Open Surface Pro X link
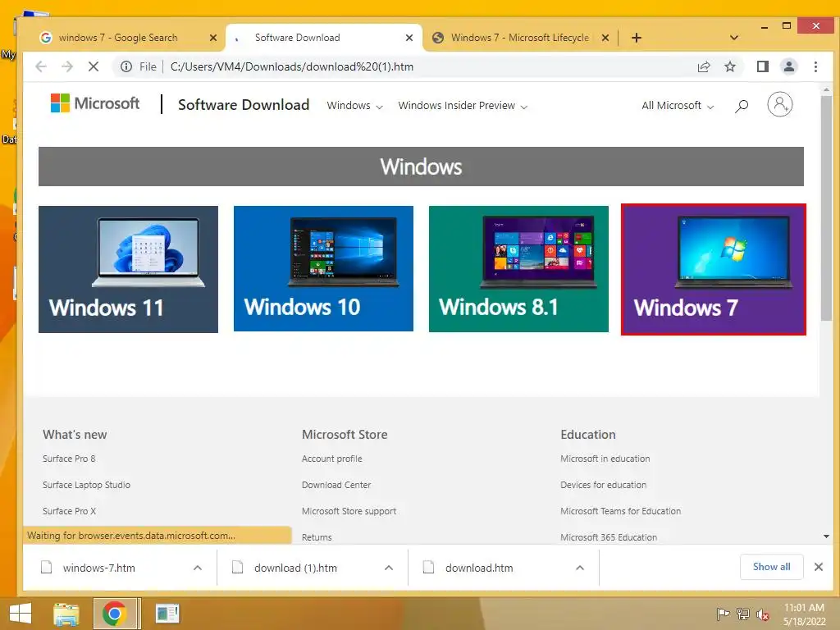This screenshot has width=840, height=630. click(69, 511)
